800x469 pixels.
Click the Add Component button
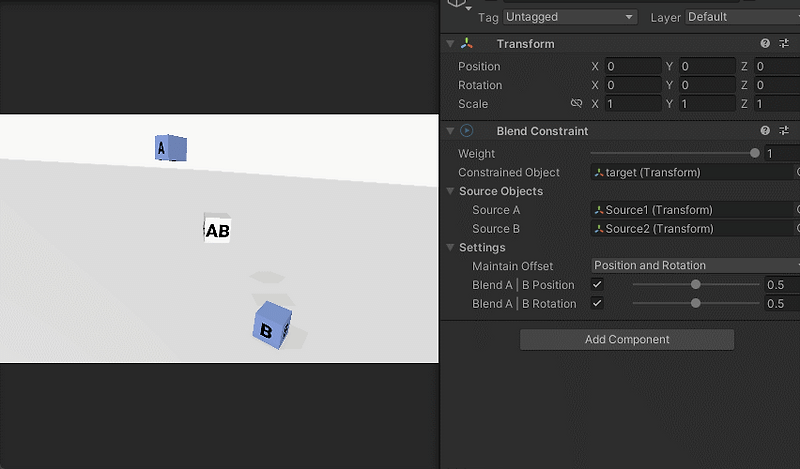pyautogui.click(x=627, y=340)
